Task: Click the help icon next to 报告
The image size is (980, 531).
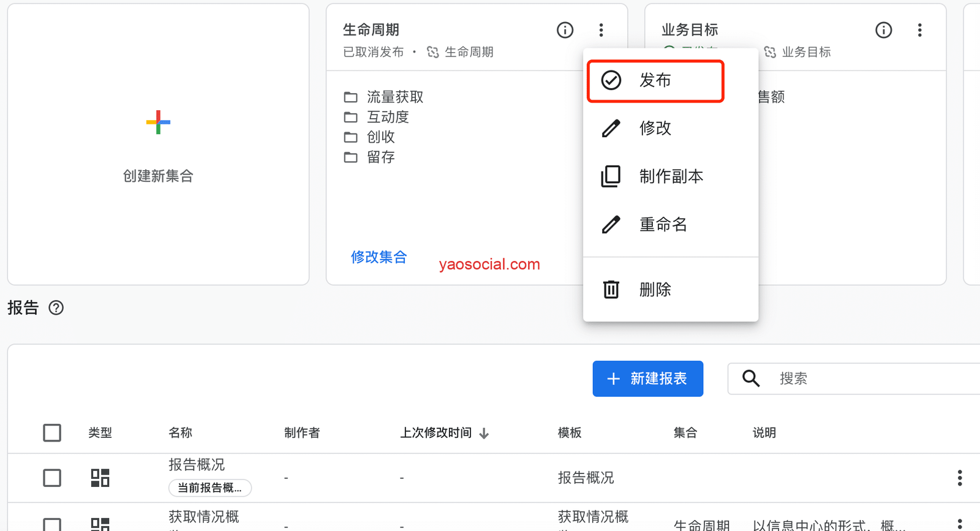Action: coord(56,308)
